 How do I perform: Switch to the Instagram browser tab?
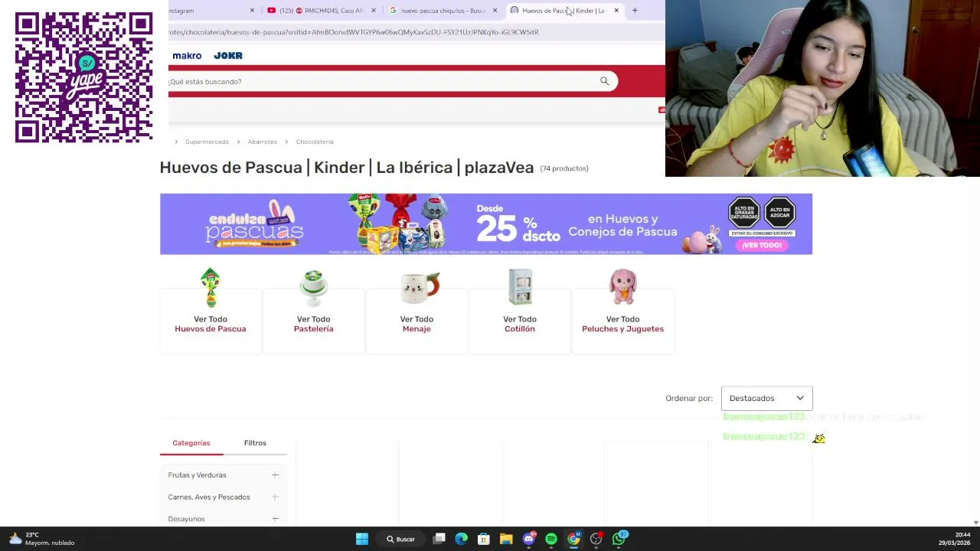(207, 11)
